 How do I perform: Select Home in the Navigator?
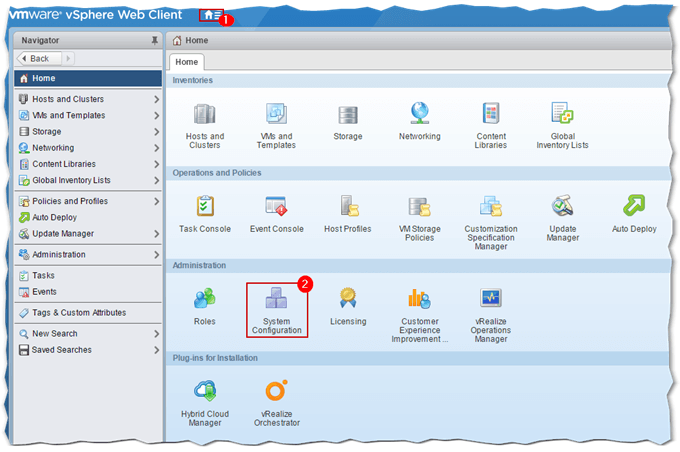[88, 79]
